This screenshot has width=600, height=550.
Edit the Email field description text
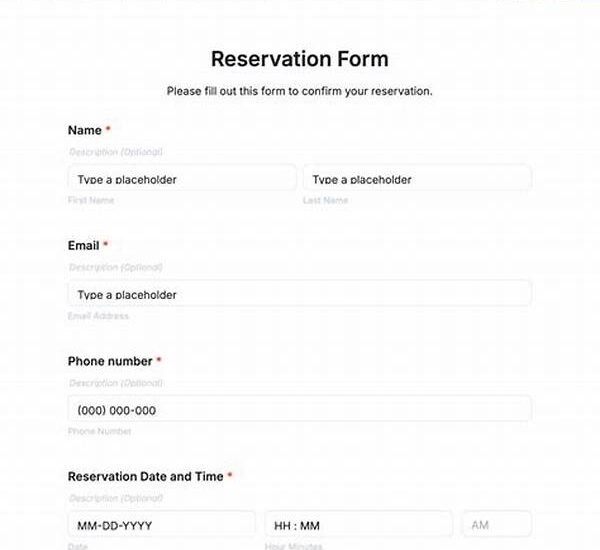(x=116, y=267)
